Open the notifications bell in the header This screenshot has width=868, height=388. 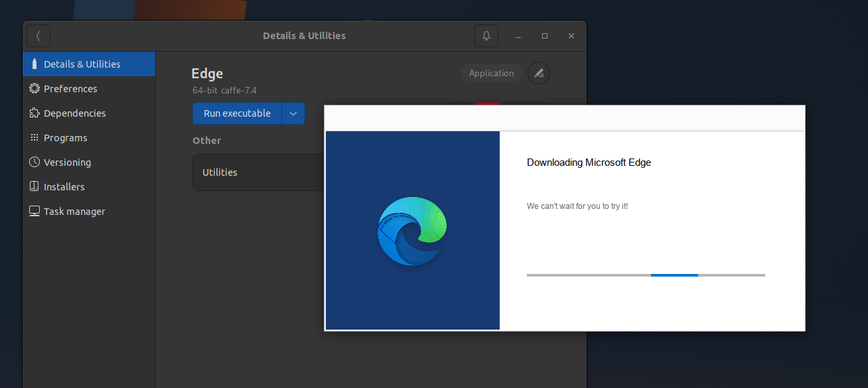click(x=486, y=36)
